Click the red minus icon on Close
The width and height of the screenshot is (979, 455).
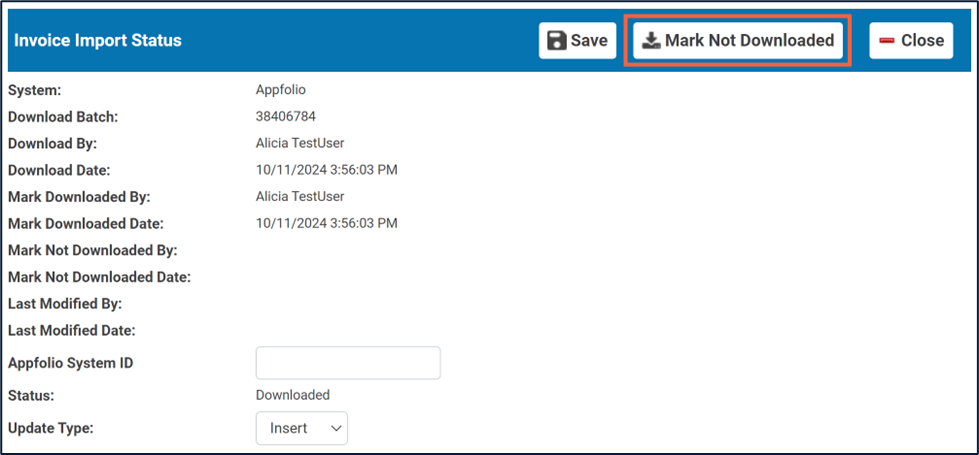887,41
